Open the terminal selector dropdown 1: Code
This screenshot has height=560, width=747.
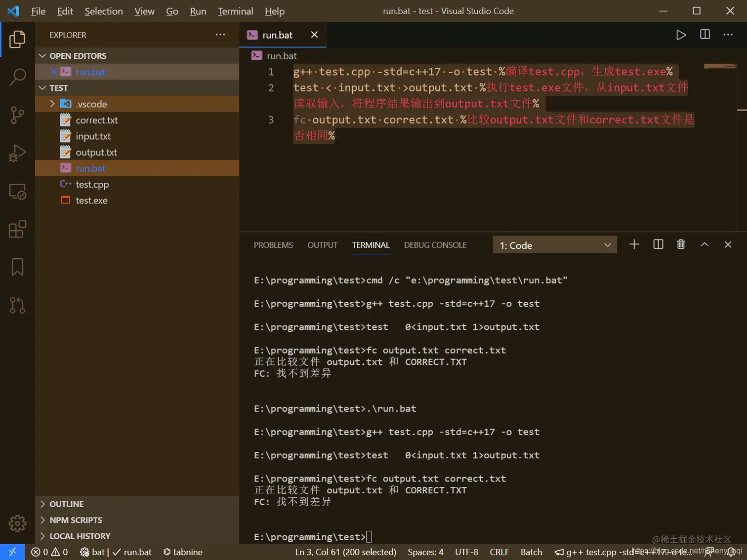[555, 245]
